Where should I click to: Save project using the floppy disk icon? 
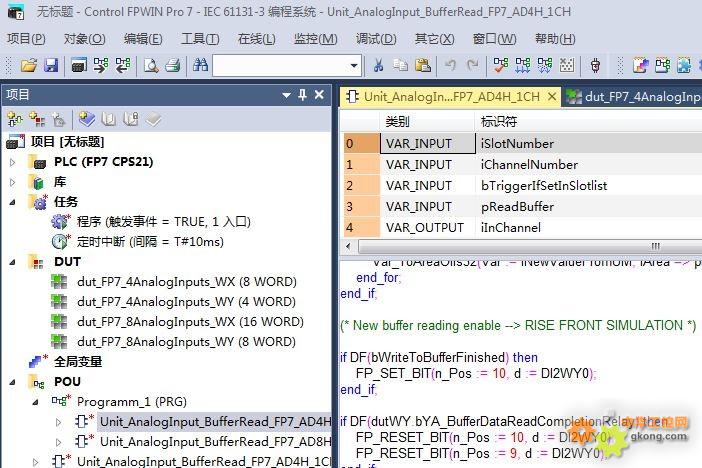pos(51,66)
